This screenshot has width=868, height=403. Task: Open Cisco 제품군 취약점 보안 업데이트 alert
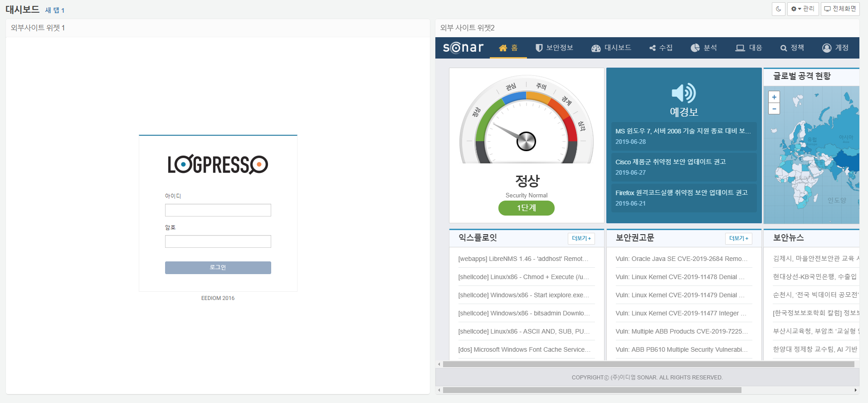click(x=684, y=167)
